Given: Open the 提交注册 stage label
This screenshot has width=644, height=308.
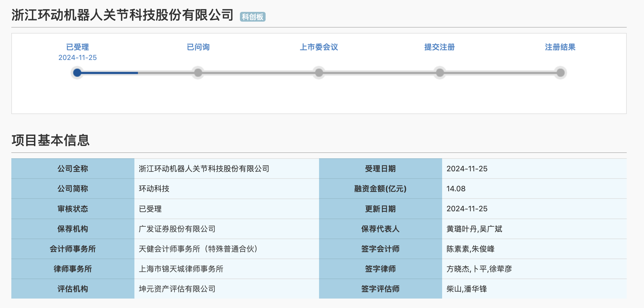Looking at the screenshot, I should 439,47.
